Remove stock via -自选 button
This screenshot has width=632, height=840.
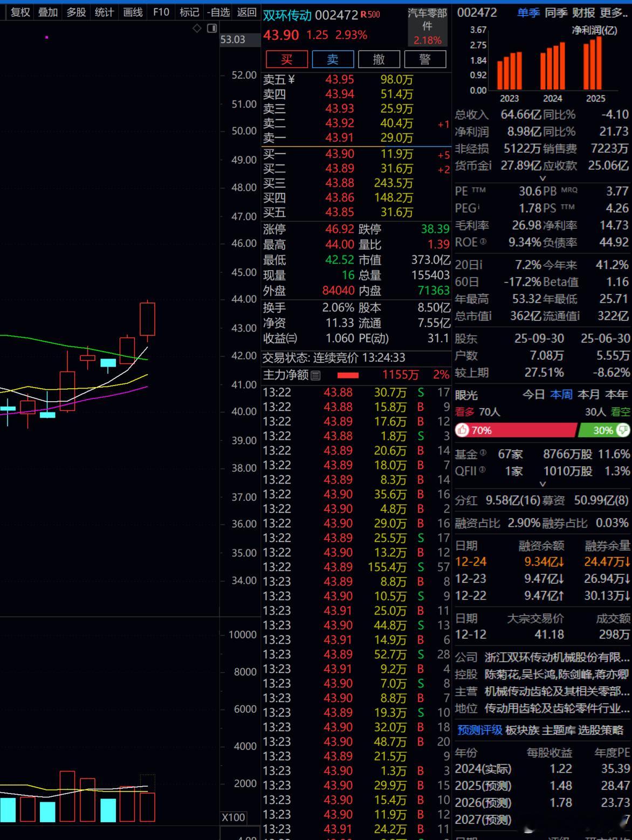(x=218, y=12)
